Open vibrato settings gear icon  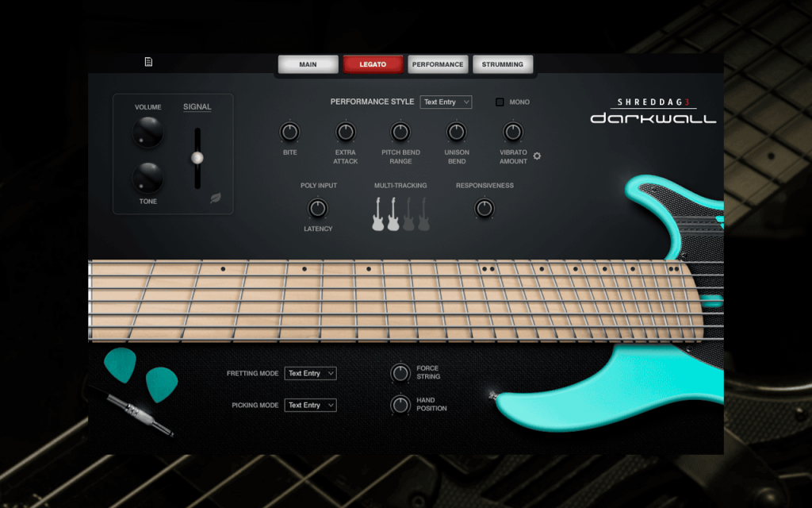pyautogui.click(x=537, y=156)
